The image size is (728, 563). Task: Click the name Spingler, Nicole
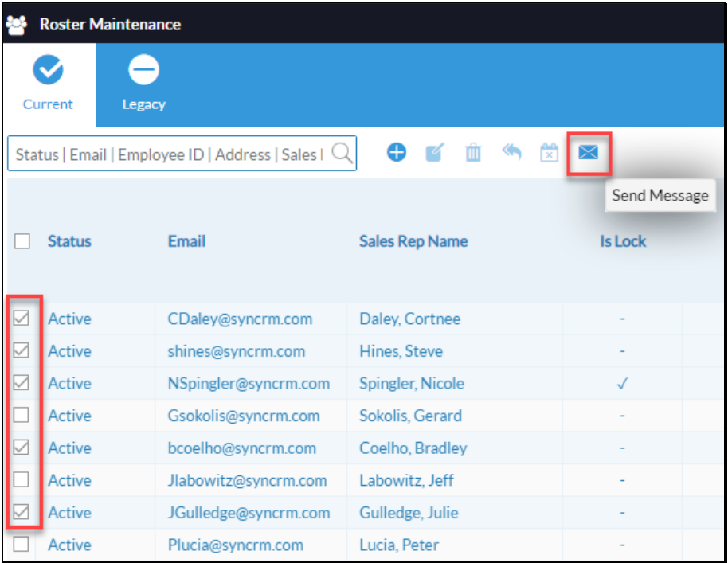click(x=412, y=383)
